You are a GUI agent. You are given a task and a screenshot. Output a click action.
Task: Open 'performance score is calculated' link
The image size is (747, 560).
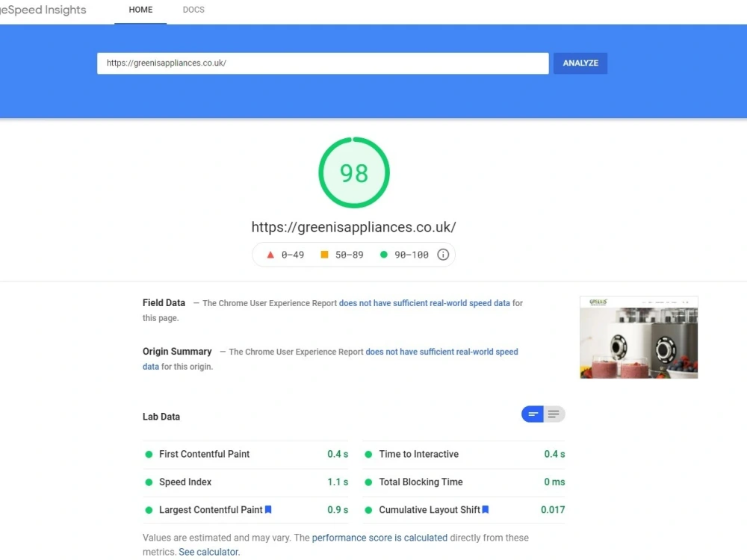tap(379, 538)
